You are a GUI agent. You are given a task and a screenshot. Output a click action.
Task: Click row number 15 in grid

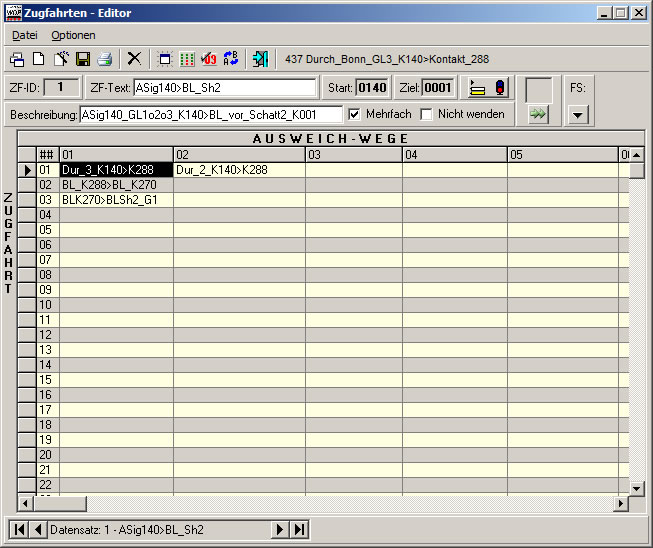tap(48, 380)
